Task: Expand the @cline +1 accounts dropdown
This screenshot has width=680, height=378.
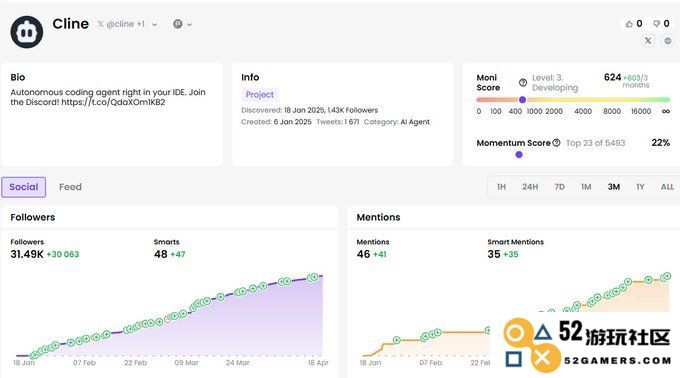Action: coord(154,25)
